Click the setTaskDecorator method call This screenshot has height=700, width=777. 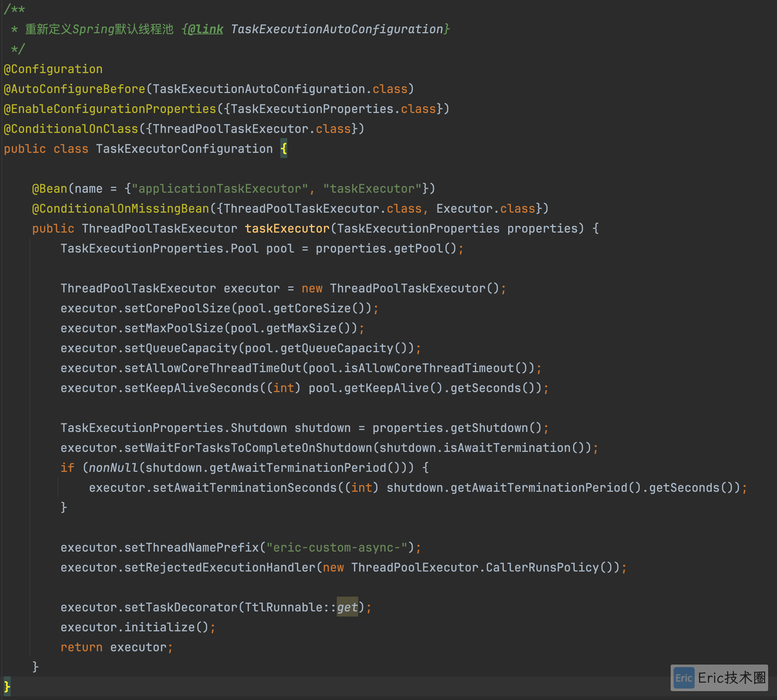click(x=181, y=608)
